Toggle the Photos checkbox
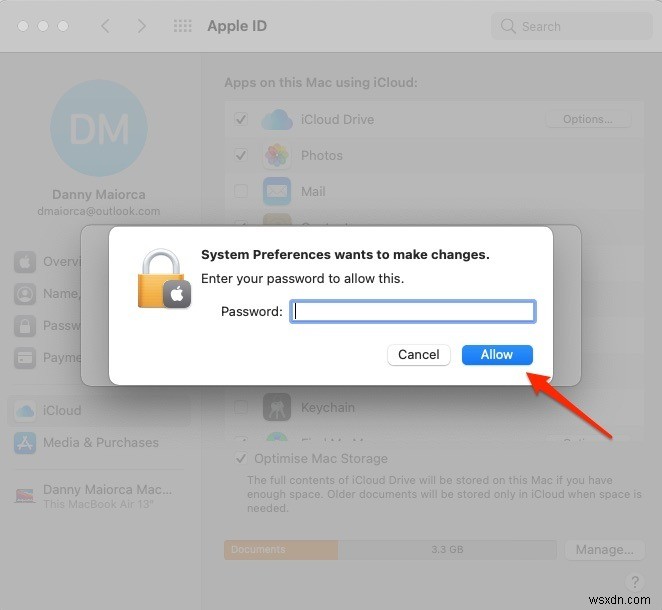 coord(241,155)
